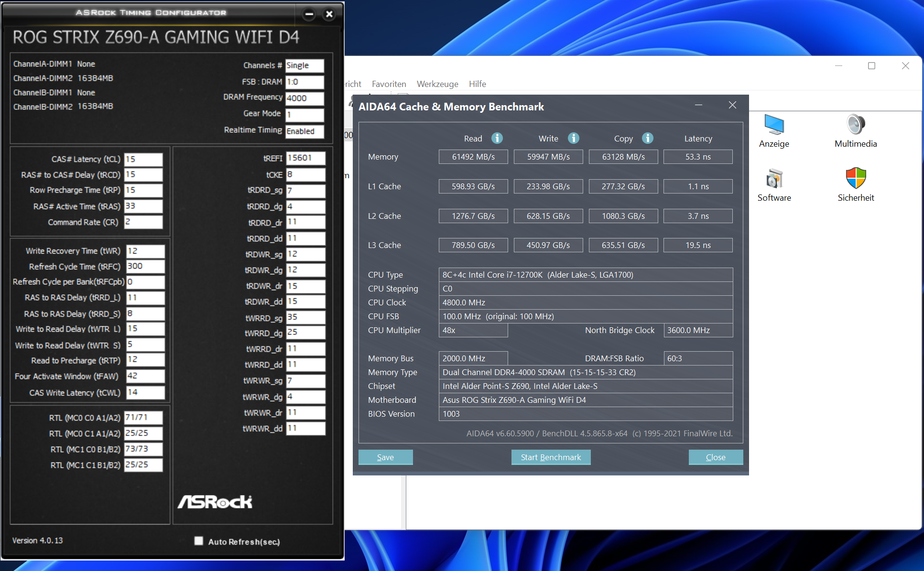This screenshot has width=924, height=571.
Task: Open the Favoriten menu
Action: 389,84
